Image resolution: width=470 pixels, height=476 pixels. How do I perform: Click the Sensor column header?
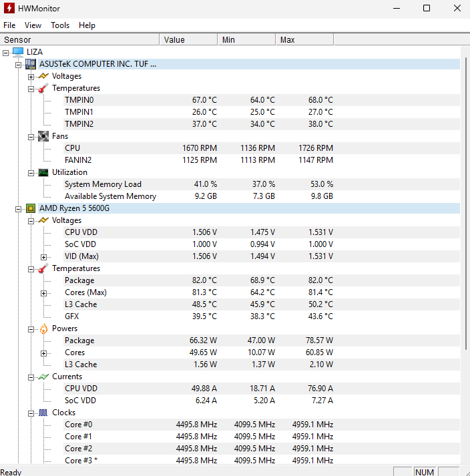79,40
